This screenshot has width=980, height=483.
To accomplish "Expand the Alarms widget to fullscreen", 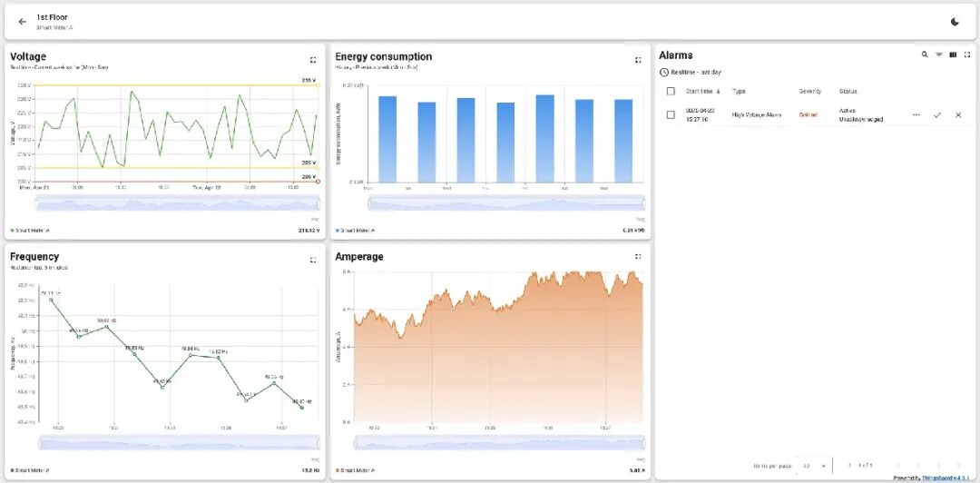I will pyautogui.click(x=967, y=55).
